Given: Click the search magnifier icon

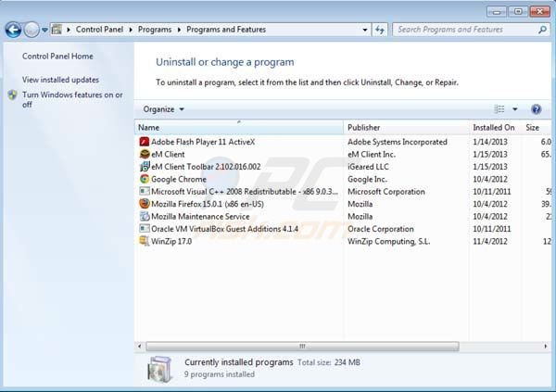Looking at the screenshot, I should point(542,30).
